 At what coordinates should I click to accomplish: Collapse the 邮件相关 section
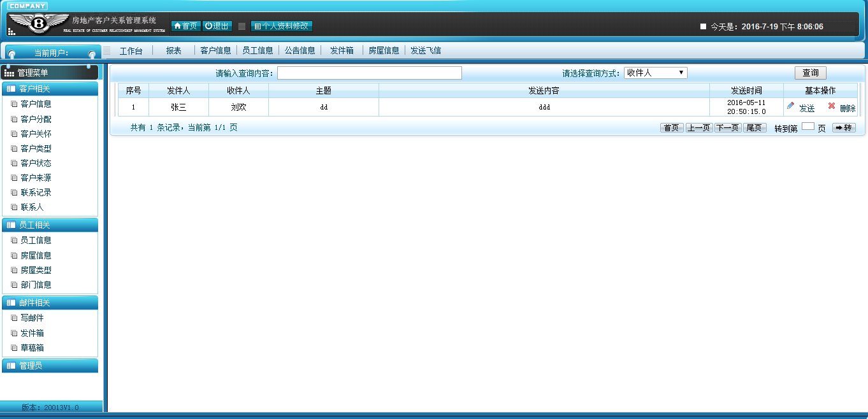(x=50, y=302)
